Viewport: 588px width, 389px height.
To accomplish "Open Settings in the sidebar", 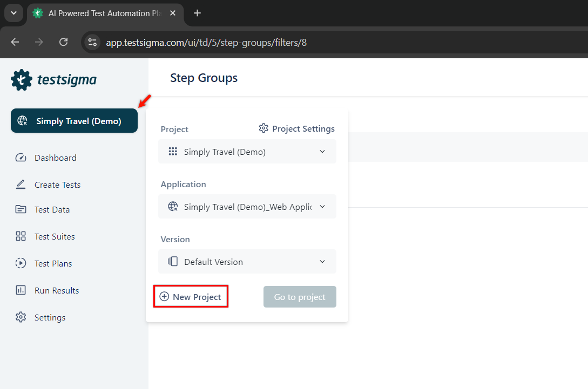I will pyautogui.click(x=50, y=317).
